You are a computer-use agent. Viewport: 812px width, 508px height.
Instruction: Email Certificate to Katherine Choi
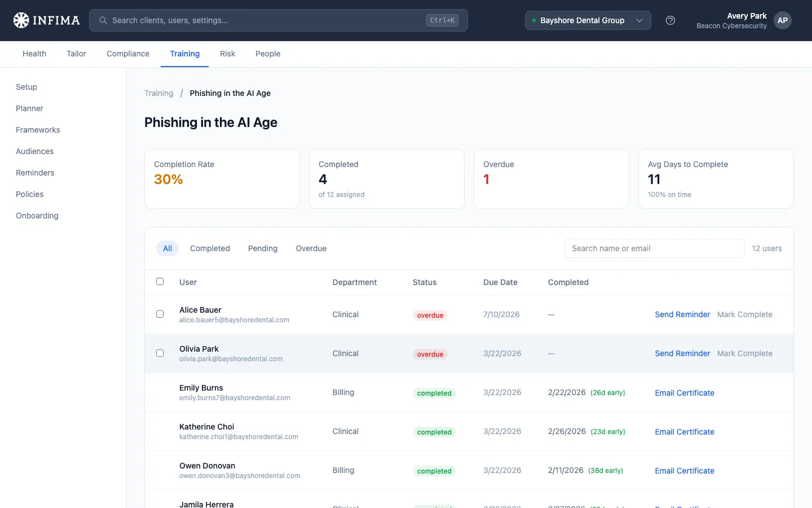pyautogui.click(x=685, y=432)
